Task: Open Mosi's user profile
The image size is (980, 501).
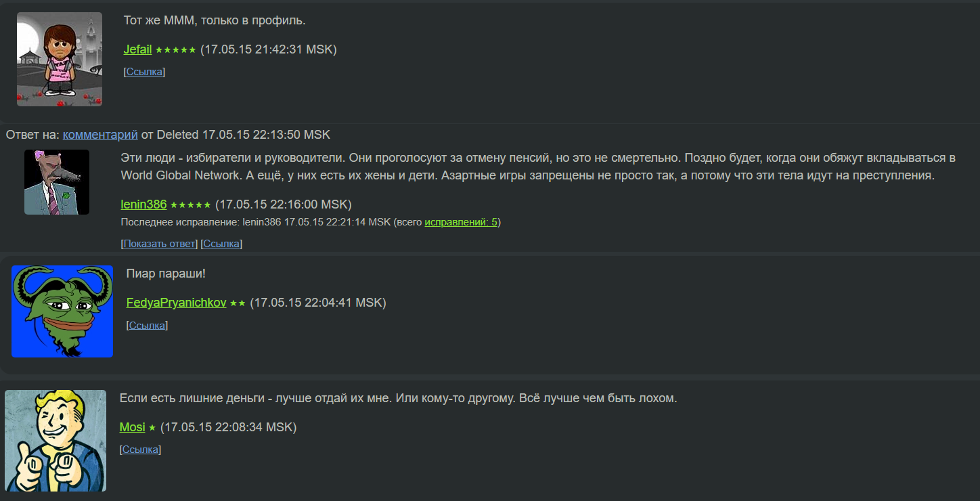Action: coord(132,427)
